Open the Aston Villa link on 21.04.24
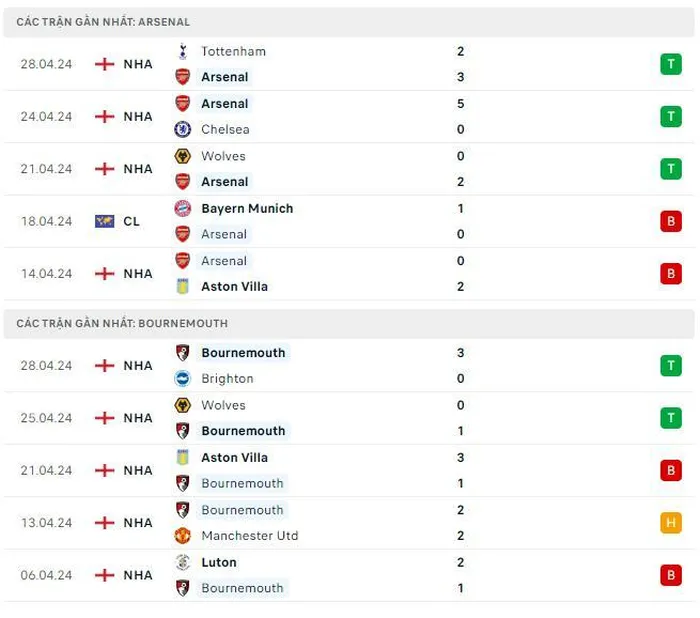The height and width of the screenshot is (618, 700). tap(234, 458)
